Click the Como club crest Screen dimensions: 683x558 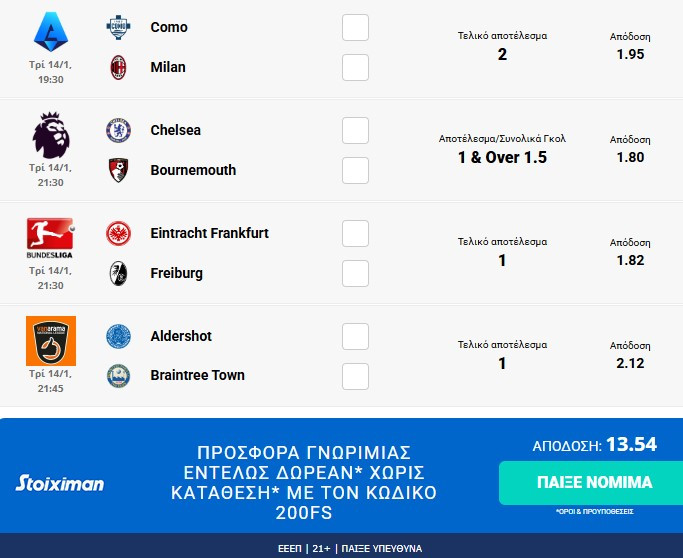tap(119, 28)
